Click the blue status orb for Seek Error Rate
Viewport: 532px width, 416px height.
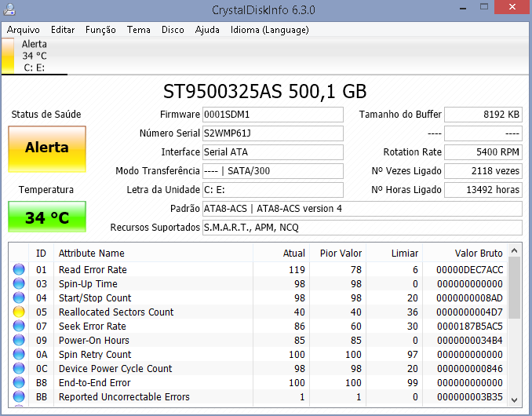point(19,326)
